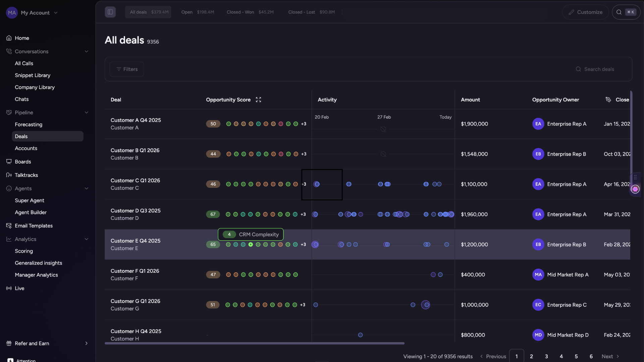The width and height of the screenshot is (644, 362).
Task: Select the Closed - Won tab
Action: pos(250,12)
